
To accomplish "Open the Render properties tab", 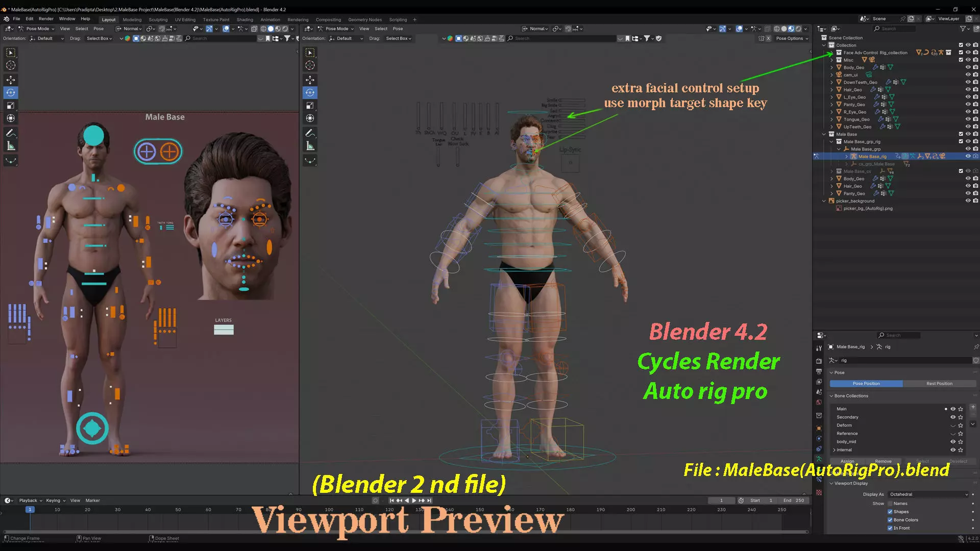I will (819, 361).
